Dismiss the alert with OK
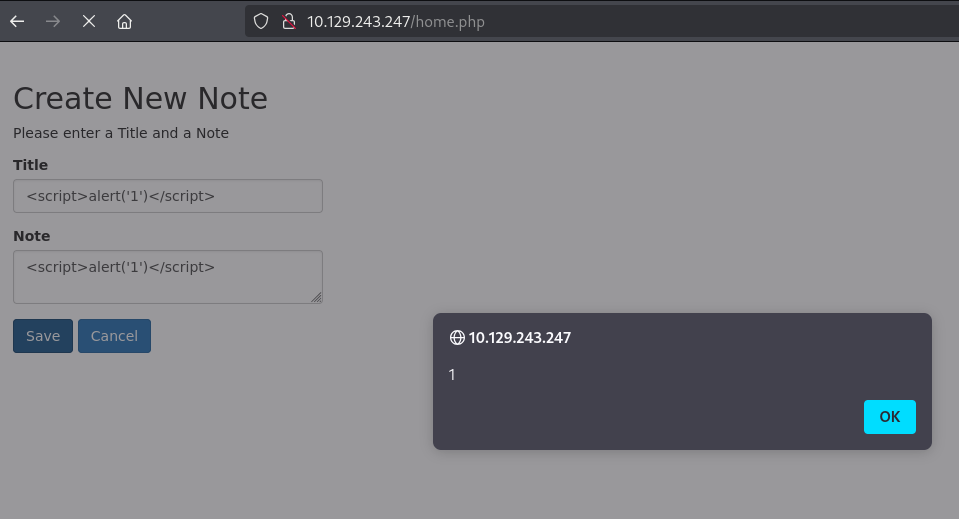 889,417
